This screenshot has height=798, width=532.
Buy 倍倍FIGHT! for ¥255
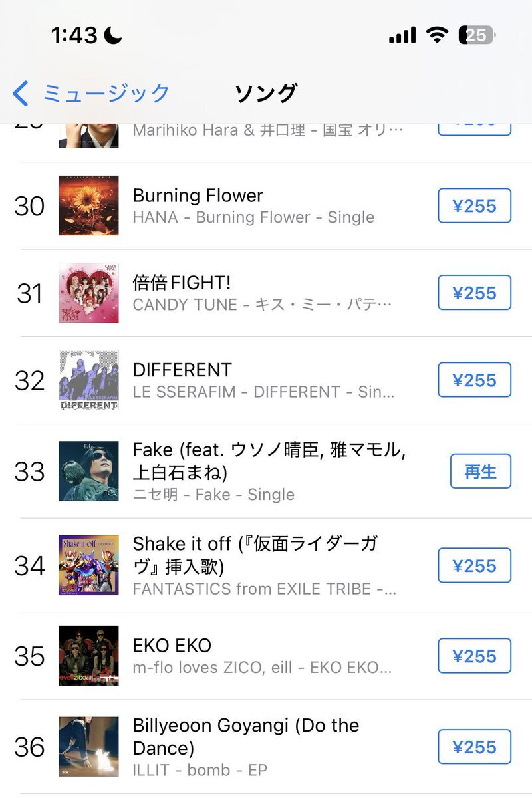pyautogui.click(x=474, y=293)
